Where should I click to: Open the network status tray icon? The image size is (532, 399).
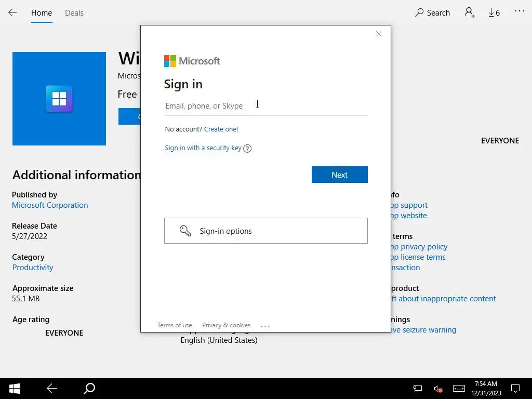pyautogui.click(x=418, y=389)
